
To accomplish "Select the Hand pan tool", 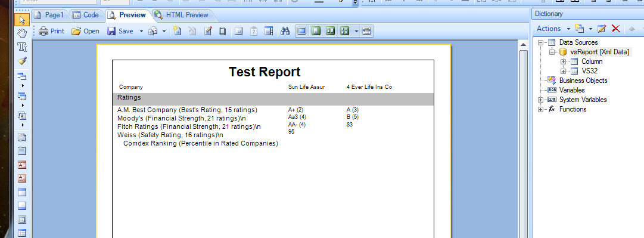I will click(x=22, y=33).
